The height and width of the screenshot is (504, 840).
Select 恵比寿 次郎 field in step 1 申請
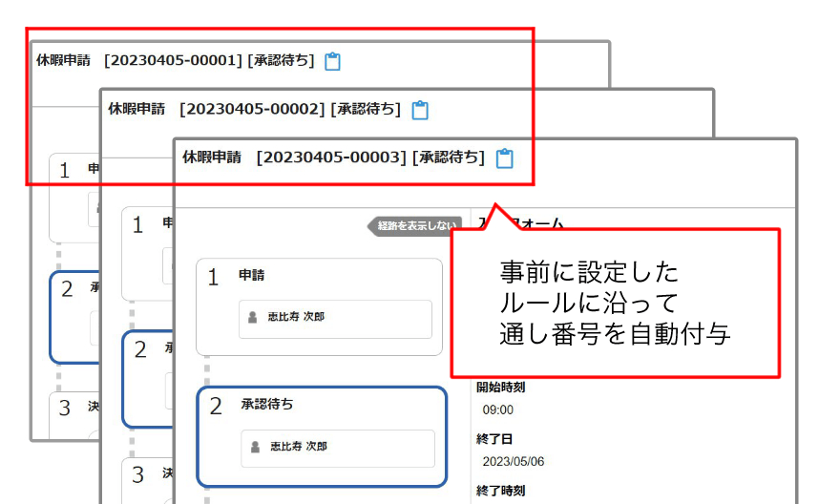[335, 319]
